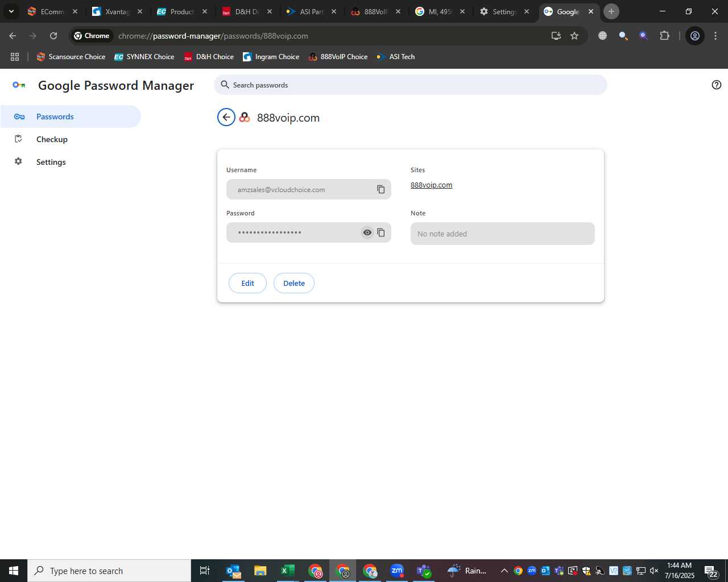Copy the username amzsales@vcloudchoice.com
This screenshot has height=582, width=728.
click(381, 189)
